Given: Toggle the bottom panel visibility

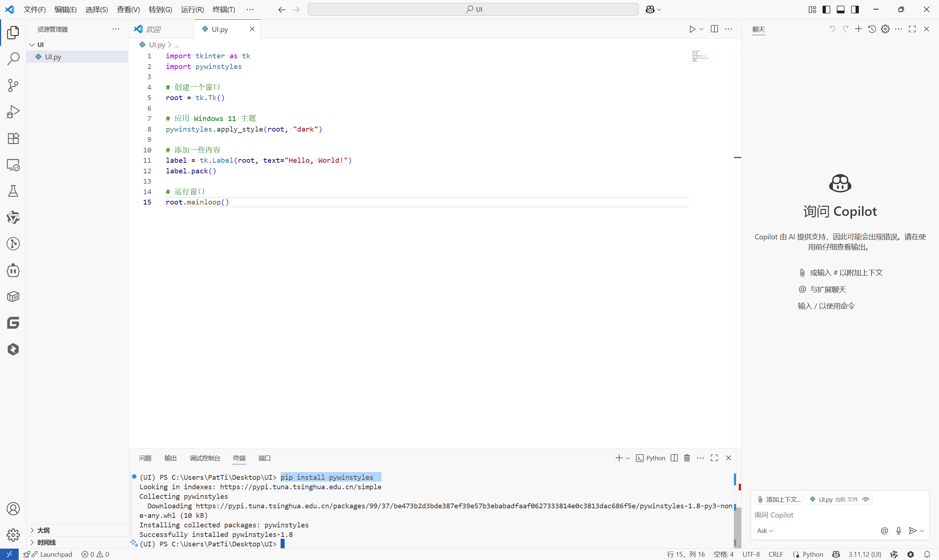Looking at the screenshot, I should click(x=840, y=10).
